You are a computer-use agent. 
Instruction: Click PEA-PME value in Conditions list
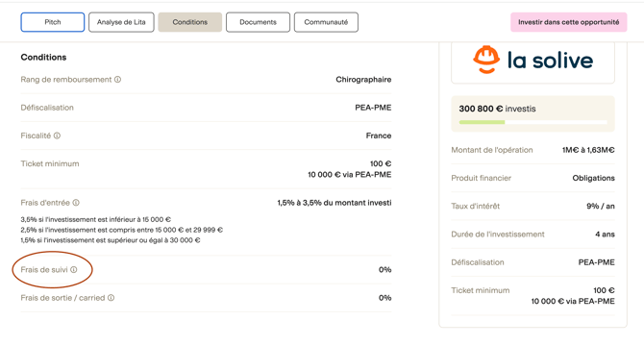tap(373, 108)
